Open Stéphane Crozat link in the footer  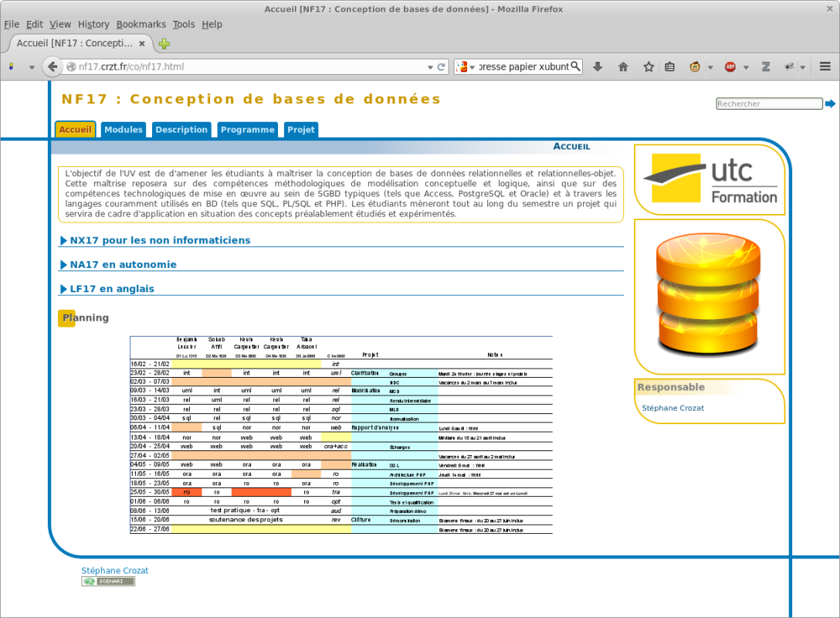pos(114,570)
